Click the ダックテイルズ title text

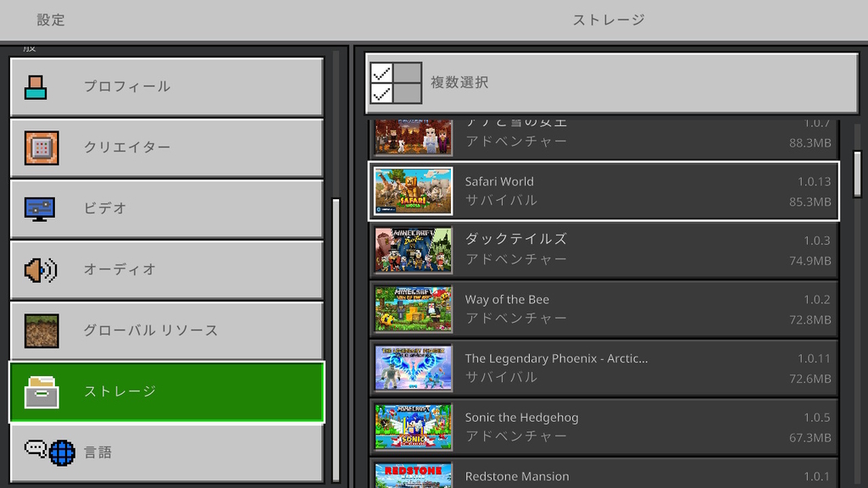click(x=516, y=239)
